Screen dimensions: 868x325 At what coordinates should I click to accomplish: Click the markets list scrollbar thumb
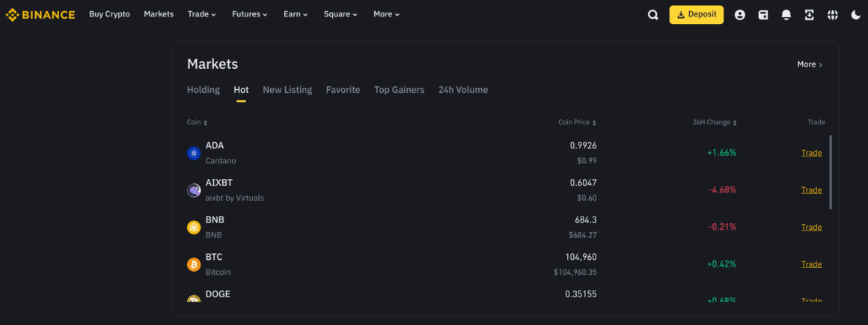point(831,171)
